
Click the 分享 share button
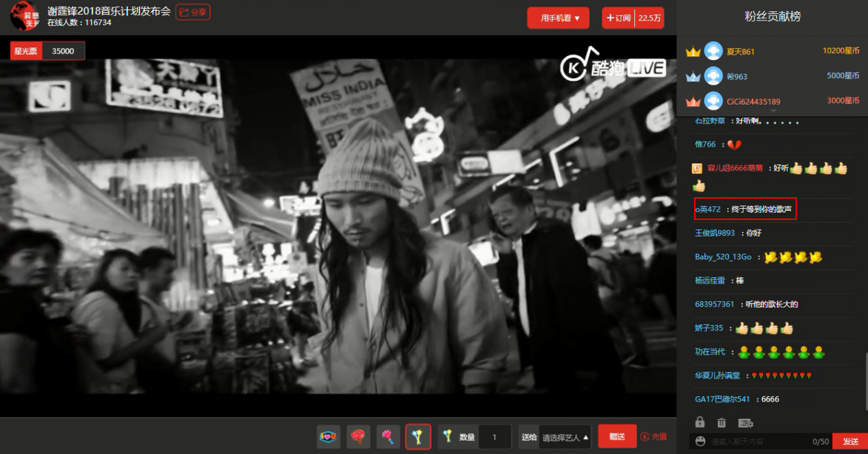tap(192, 12)
